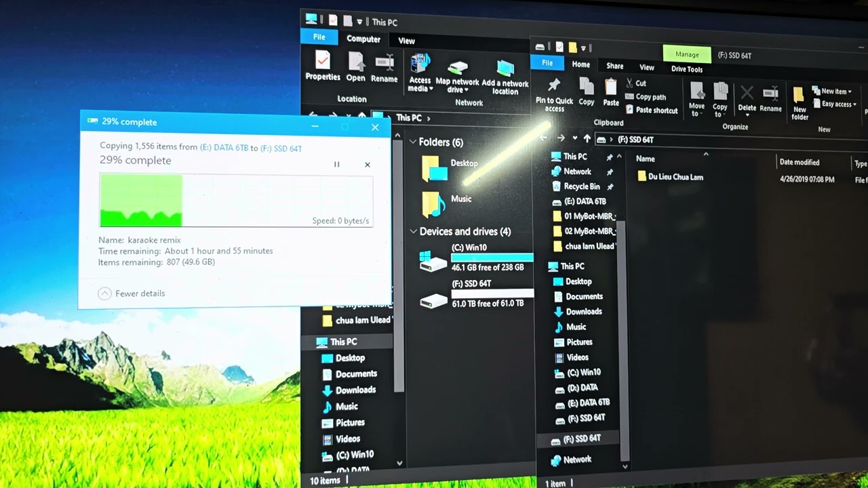Go back in the SSD 64T window
Image resolution: width=868 pixels, height=488 pixels.
(543, 138)
